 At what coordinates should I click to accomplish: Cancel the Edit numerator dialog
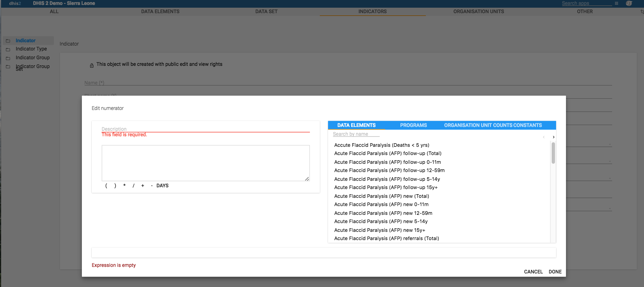[x=533, y=272]
